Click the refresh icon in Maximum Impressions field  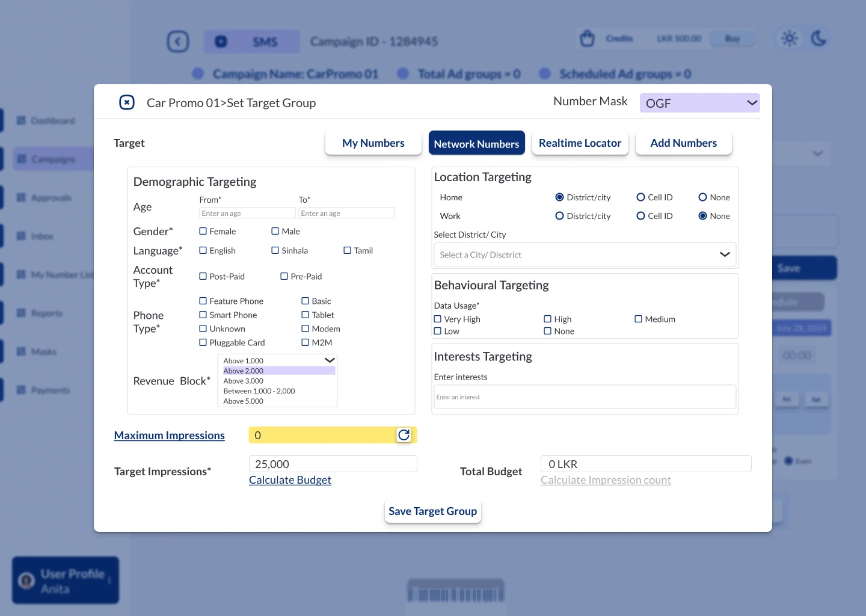pyautogui.click(x=404, y=435)
